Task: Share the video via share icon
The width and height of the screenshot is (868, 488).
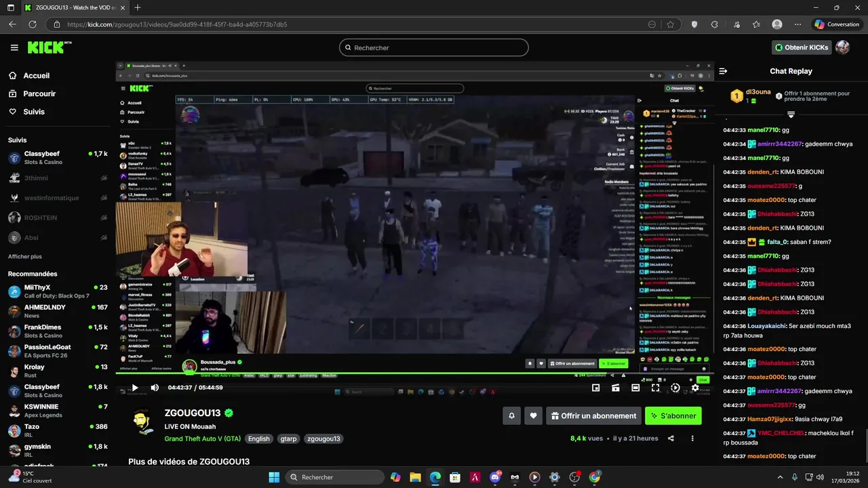Action: 671,439
